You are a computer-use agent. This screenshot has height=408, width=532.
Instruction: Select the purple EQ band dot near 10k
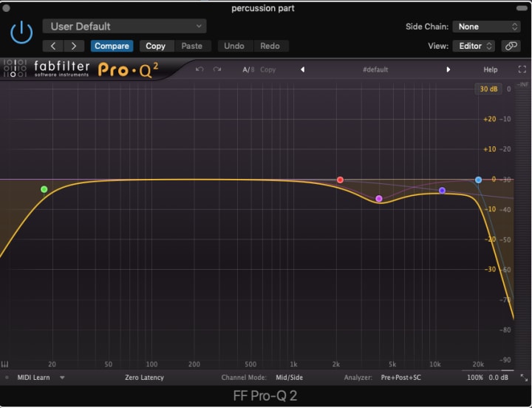[442, 191]
